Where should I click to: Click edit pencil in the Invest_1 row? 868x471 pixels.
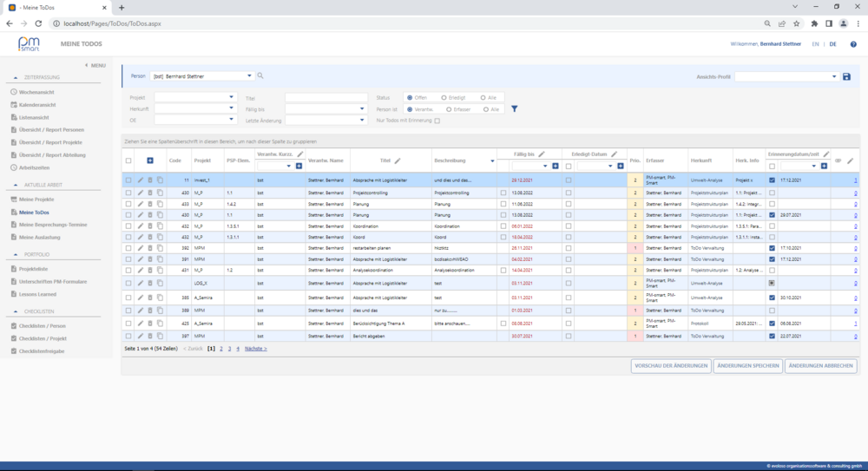point(140,180)
